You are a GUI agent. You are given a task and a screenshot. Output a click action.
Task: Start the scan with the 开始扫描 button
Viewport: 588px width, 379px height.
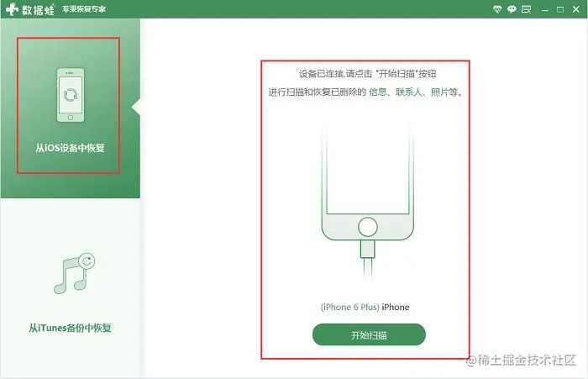pyautogui.click(x=369, y=334)
